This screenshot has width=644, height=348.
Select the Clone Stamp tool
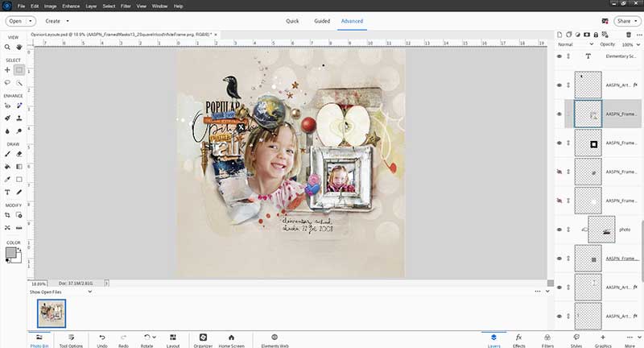(x=19, y=118)
